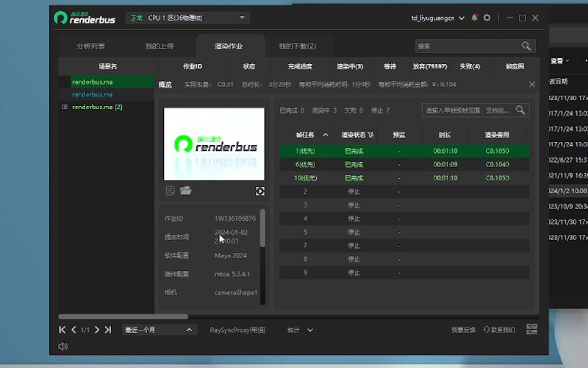Filter by failed (4) header
588x368 pixels.
[470, 66]
